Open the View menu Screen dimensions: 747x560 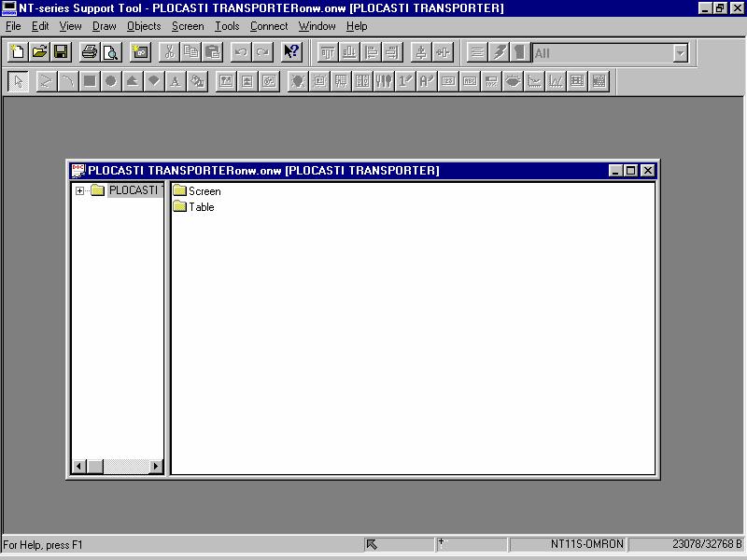click(x=70, y=26)
